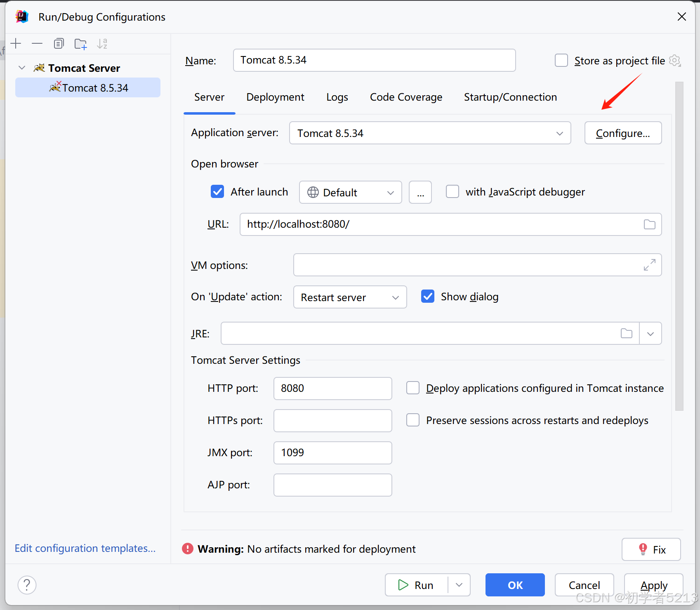Browse for URL using folder icon

650,224
